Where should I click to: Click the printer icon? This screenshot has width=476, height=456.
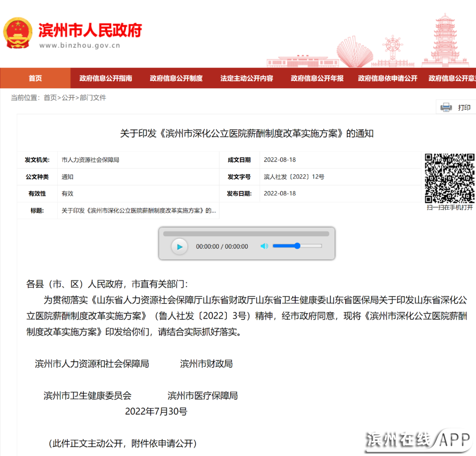point(446,107)
